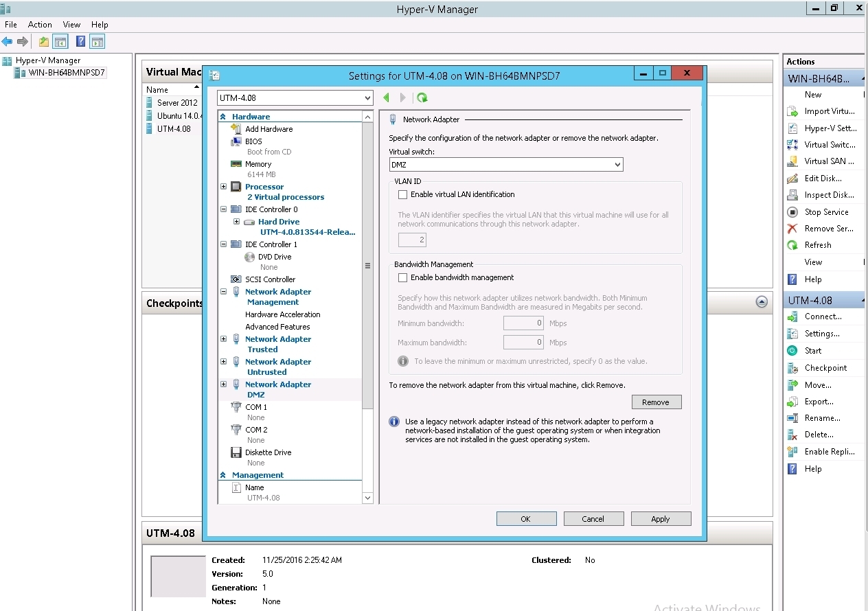Click the Minimum bandwidth input field
This screenshot has height=611, width=868.
[x=523, y=323]
